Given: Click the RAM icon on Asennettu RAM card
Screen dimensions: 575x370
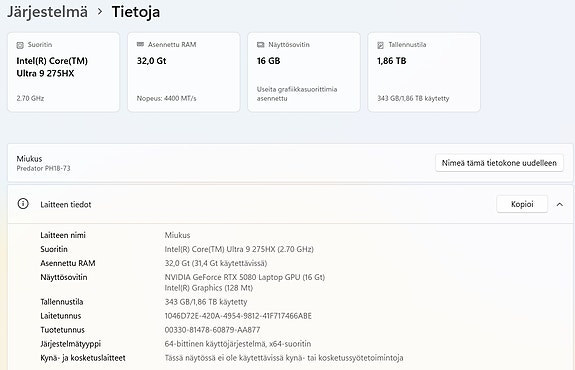Looking at the screenshot, I should coord(140,44).
